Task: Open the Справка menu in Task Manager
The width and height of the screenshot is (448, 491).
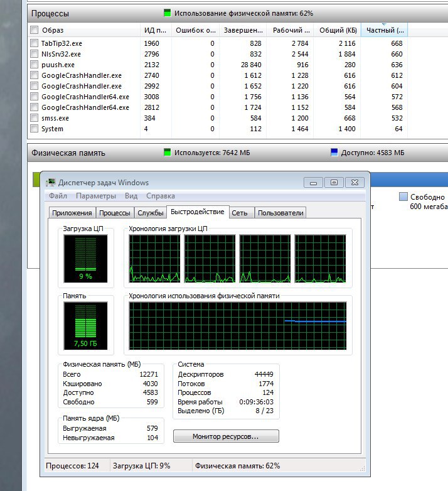Action: 161,196
